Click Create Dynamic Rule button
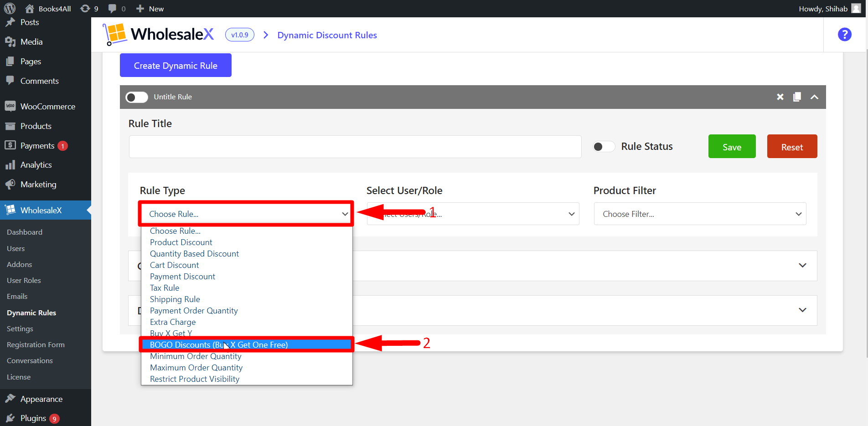Image resolution: width=868 pixels, height=426 pixels. pyautogui.click(x=176, y=65)
